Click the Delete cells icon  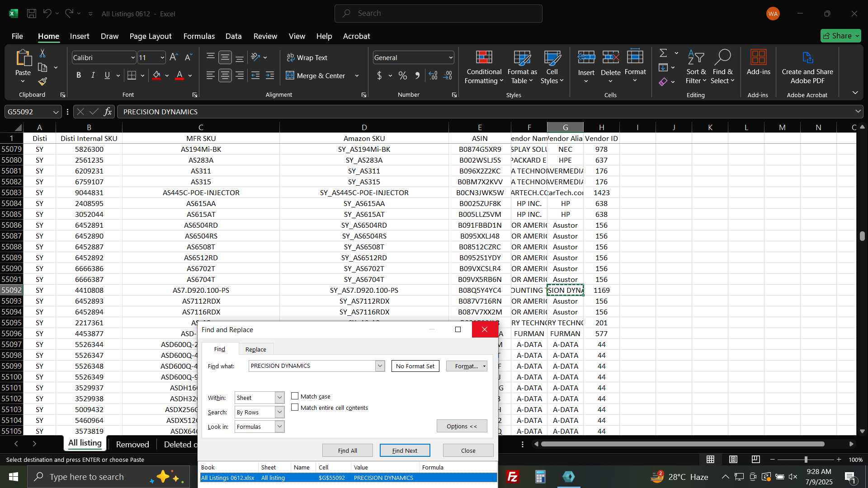pos(611,57)
